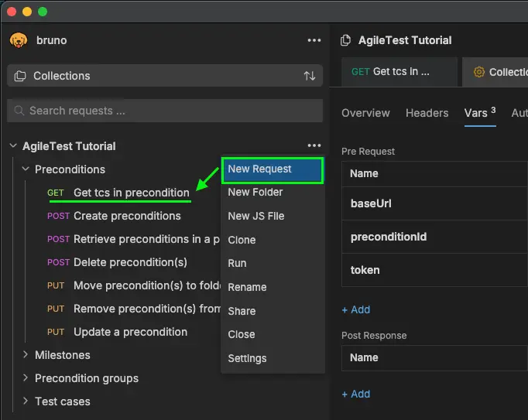
Task: Collapse the AgileTest Tutorial collection chevron
Action: point(13,145)
